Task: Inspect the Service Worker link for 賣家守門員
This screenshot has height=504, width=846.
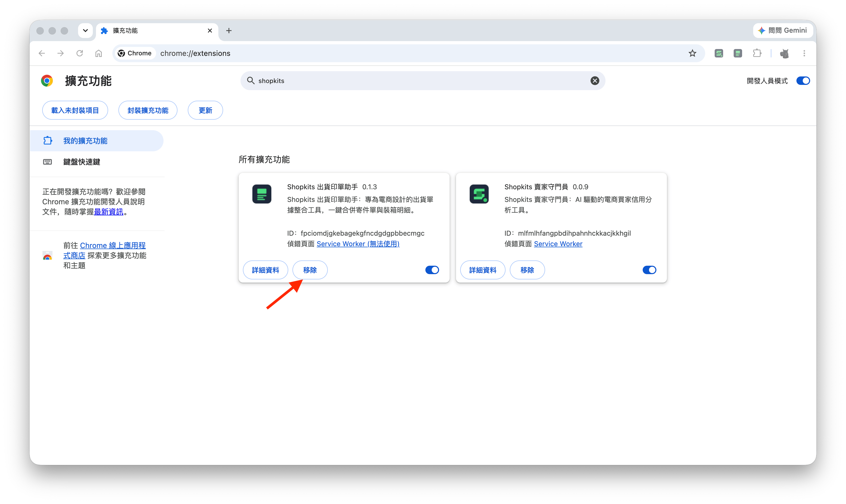Action: click(x=558, y=244)
